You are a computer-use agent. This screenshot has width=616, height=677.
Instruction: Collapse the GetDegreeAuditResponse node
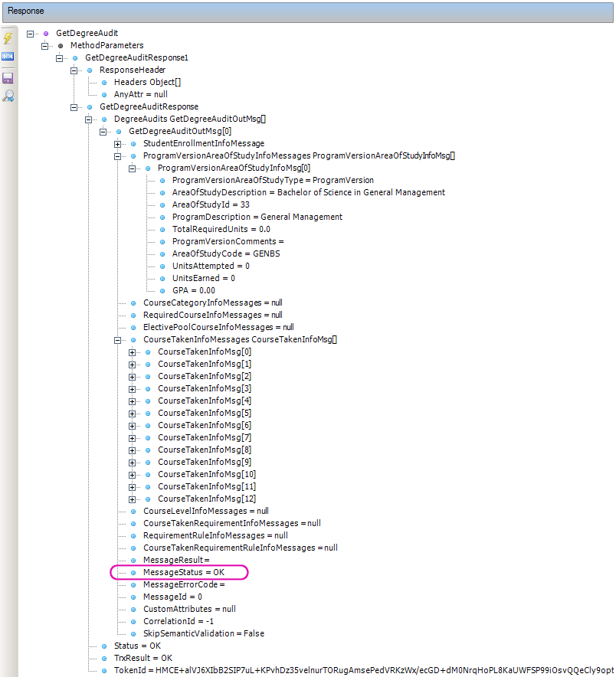tap(74, 107)
